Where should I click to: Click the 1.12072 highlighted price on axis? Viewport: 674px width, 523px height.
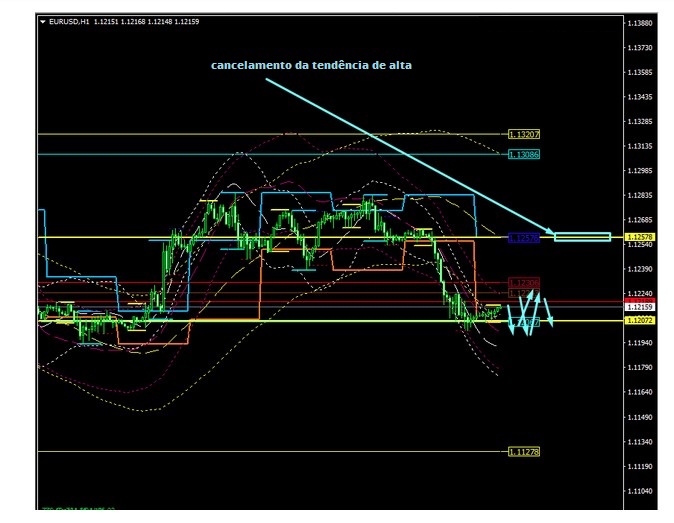coord(640,321)
